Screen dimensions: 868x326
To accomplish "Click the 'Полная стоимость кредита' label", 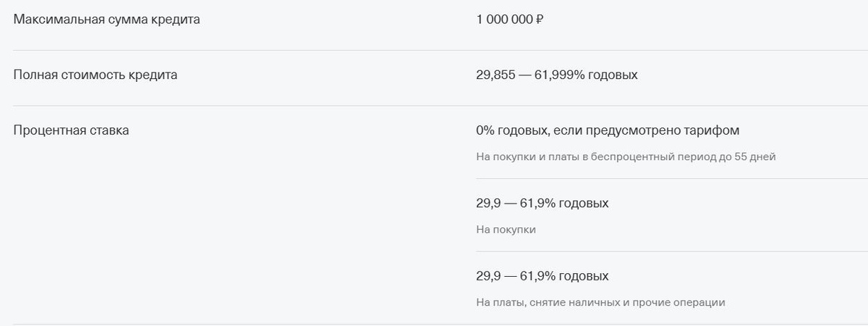I will 95,75.
